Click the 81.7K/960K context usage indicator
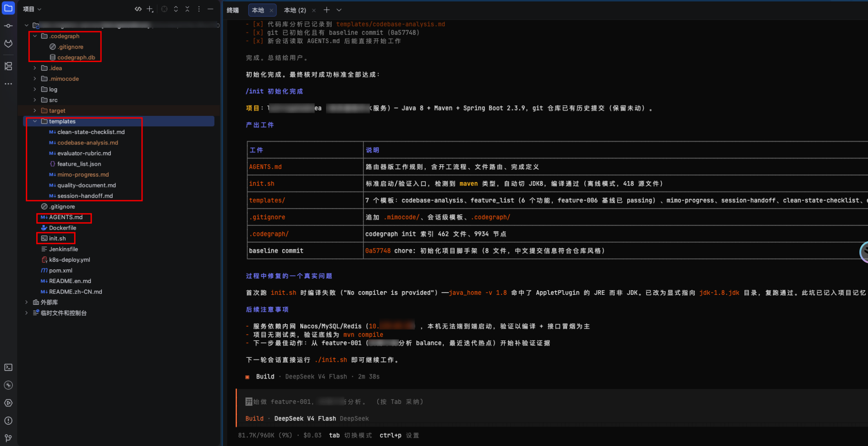The height and width of the screenshot is (446, 868). (x=265, y=436)
